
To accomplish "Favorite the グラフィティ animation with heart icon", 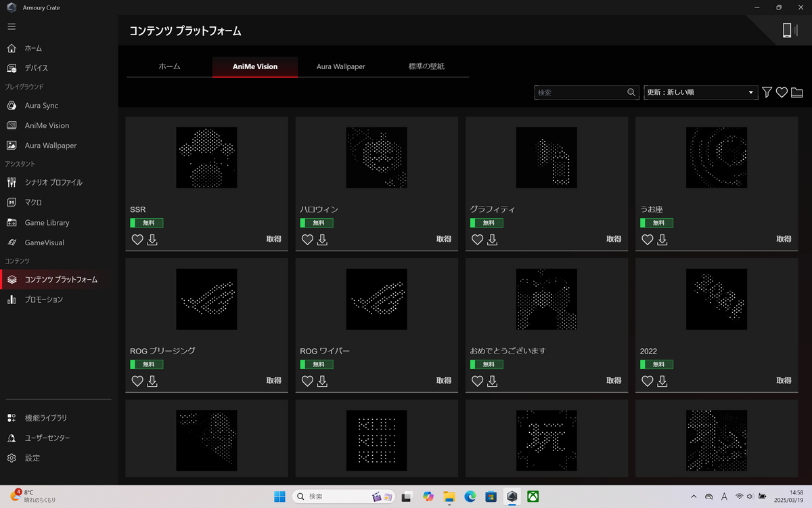I will 477,240.
